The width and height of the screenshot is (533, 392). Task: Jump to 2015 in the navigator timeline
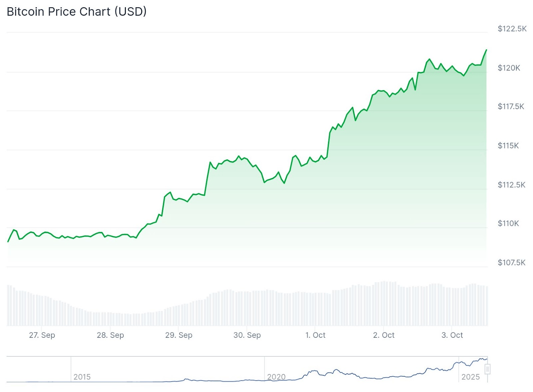(x=82, y=377)
